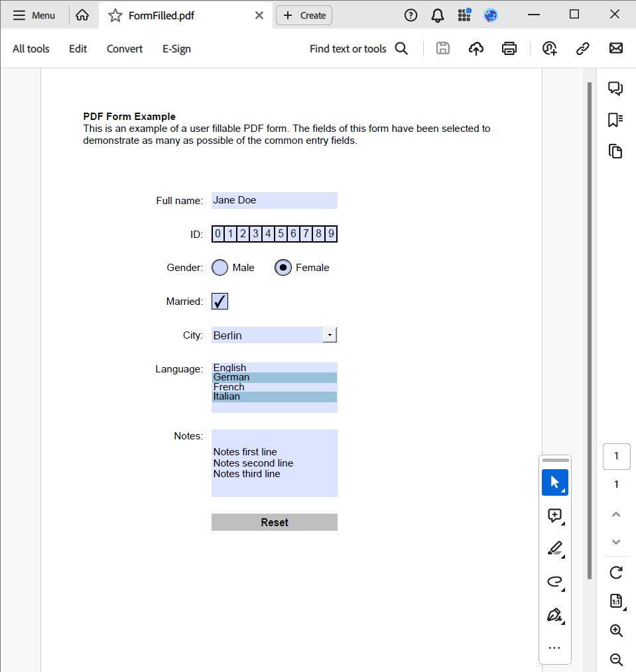The image size is (636, 672).
Task: Star the FormFilled.pdf document
Action: 115,15
